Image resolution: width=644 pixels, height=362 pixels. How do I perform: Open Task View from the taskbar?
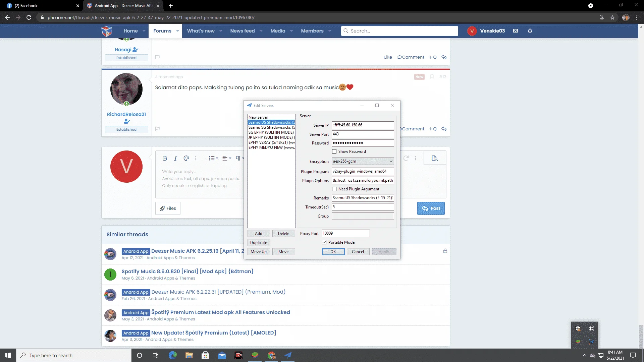(x=156, y=355)
